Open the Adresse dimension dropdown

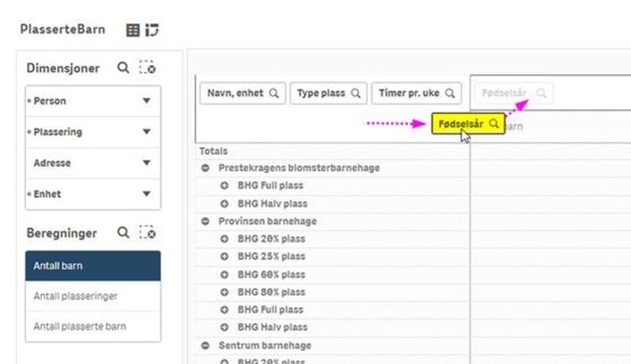click(146, 163)
